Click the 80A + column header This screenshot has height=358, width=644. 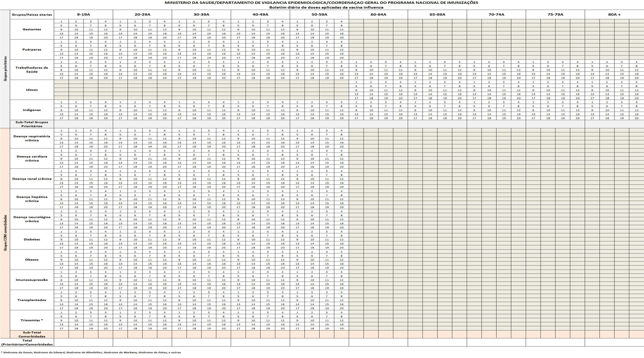pos(614,14)
